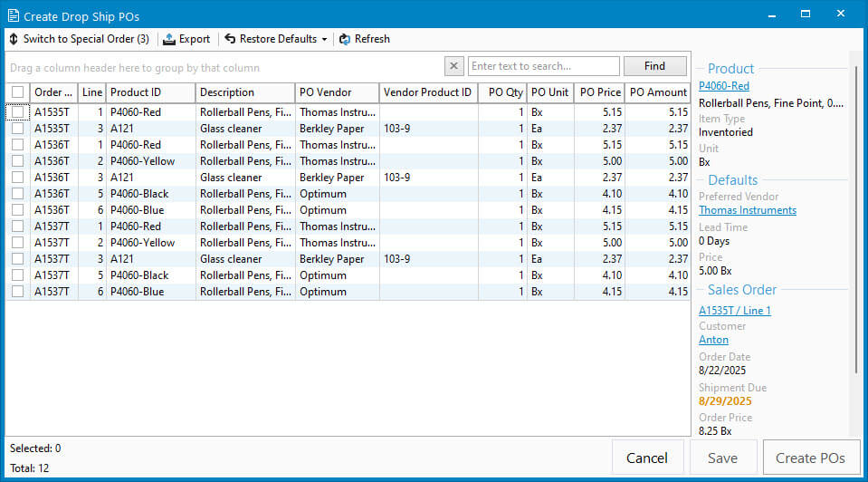The width and height of the screenshot is (868, 482).
Task: Check the row A1536T line 5 P4060-Black
Action: pyautogui.click(x=18, y=194)
